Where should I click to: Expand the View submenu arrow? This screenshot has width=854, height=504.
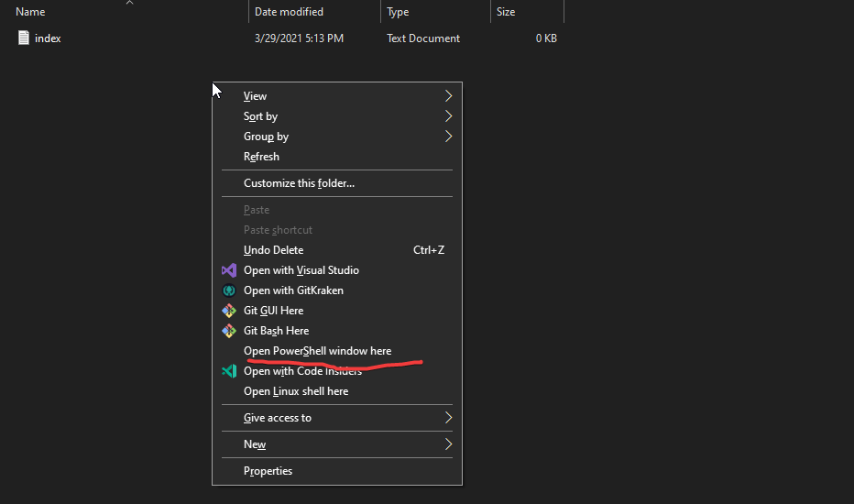coord(448,96)
